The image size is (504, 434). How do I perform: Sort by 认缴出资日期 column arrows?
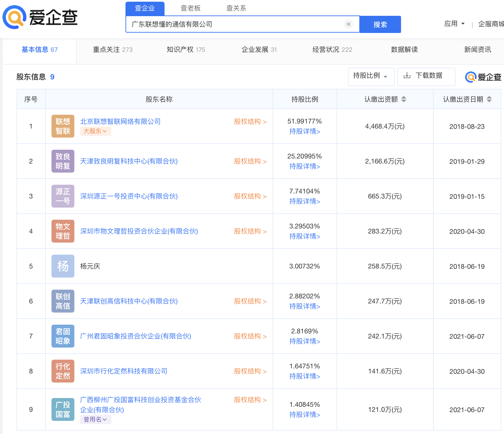coord(489,99)
